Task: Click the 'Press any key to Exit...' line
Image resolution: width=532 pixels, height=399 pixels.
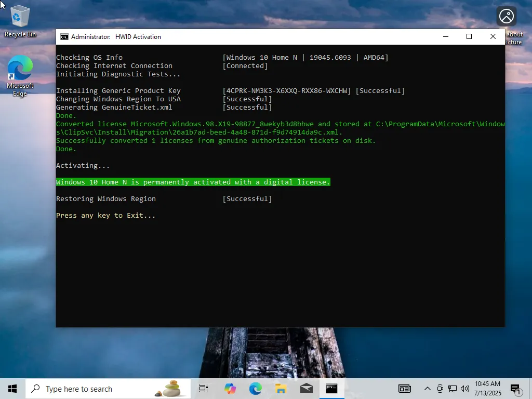Action: (105, 216)
